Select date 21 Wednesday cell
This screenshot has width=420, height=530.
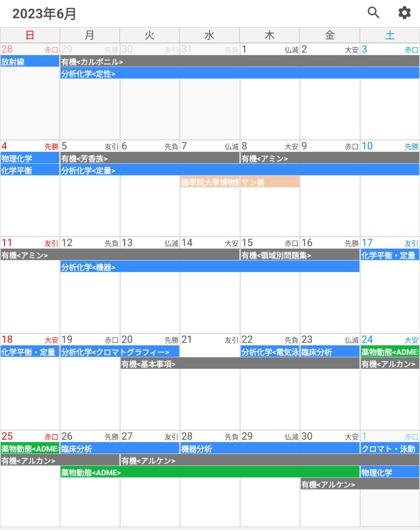pos(210,382)
